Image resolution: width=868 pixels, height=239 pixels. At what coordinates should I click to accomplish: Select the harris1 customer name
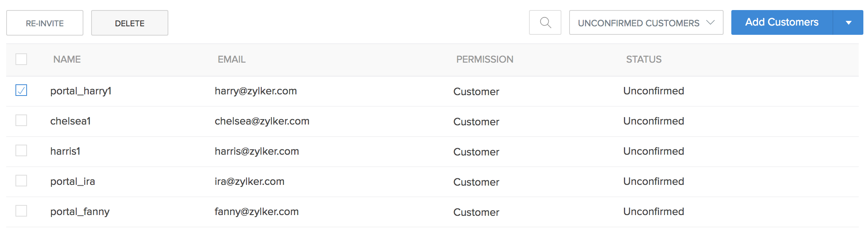[65, 151]
